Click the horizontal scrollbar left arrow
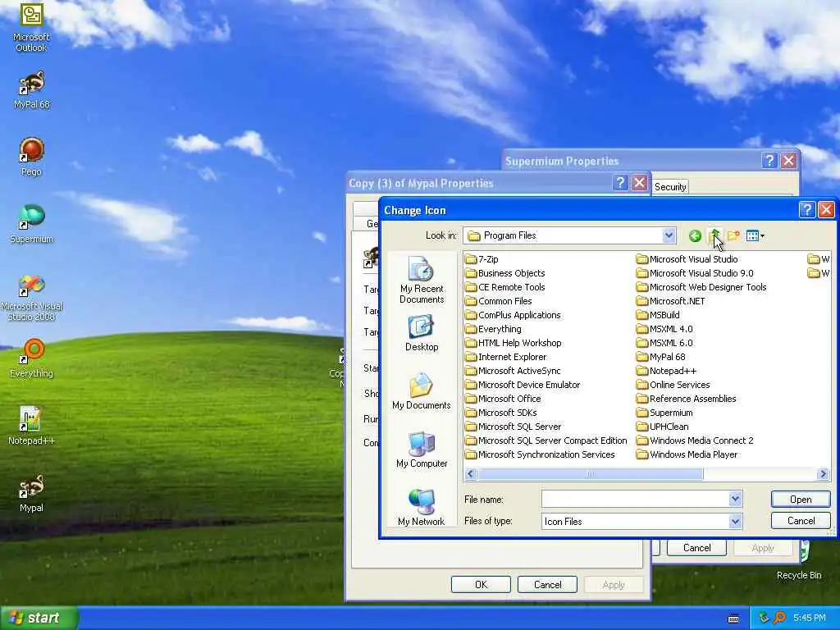The width and height of the screenshot is (840, 630). tap(471, 474)
